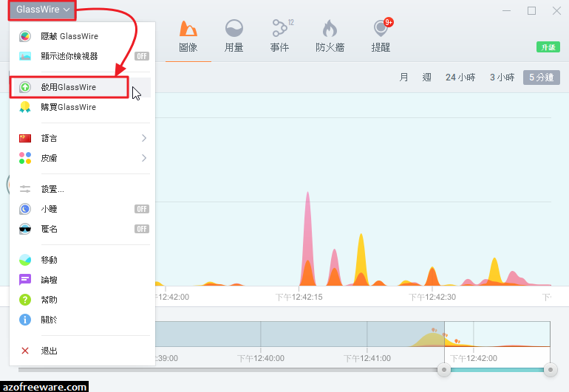Switch to the 事件 events tab
Screen dimensions: 569x392
[280, 36]
